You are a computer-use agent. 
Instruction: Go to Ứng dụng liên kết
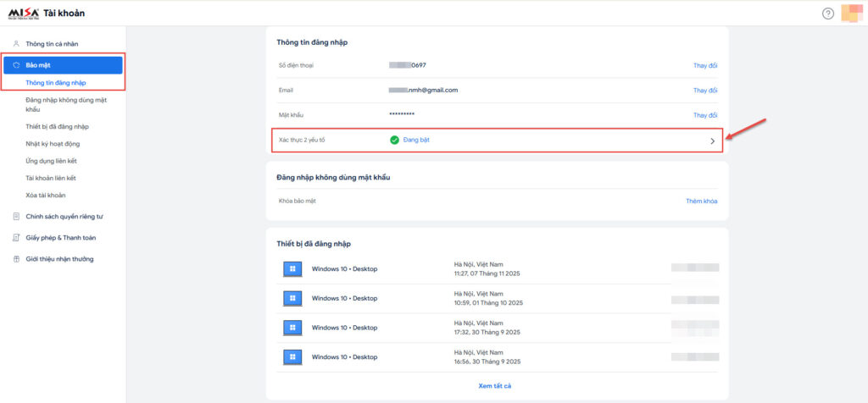pyautogui.click(x=52, y=161)
